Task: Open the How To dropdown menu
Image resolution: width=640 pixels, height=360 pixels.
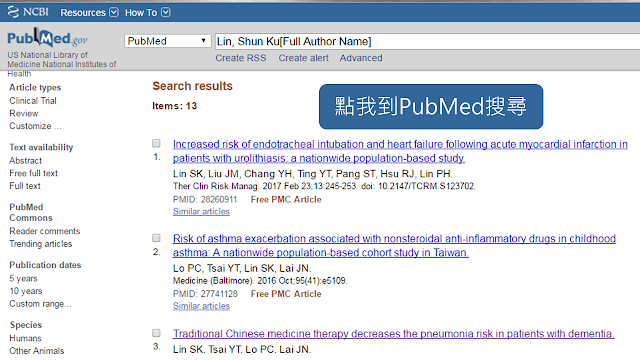Action: click(x=147, y=13)
